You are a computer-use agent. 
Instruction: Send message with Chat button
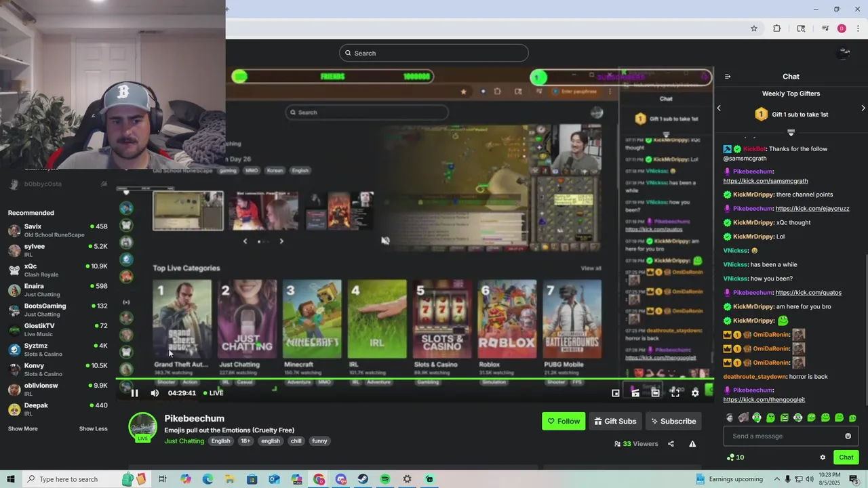tap(846, 457)
